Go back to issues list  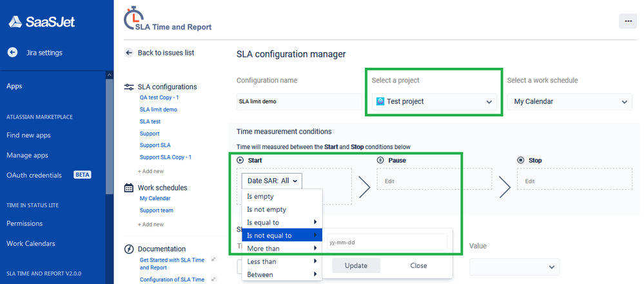tap(166, 53)
